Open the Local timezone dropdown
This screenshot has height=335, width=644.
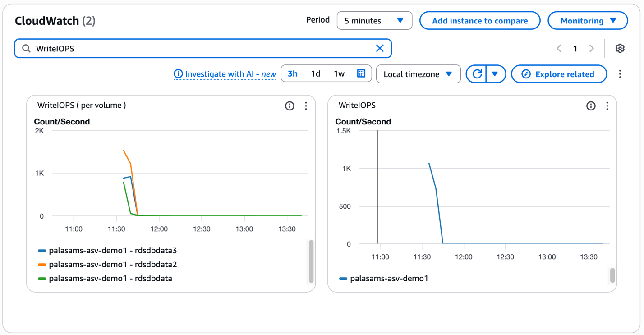418,74
